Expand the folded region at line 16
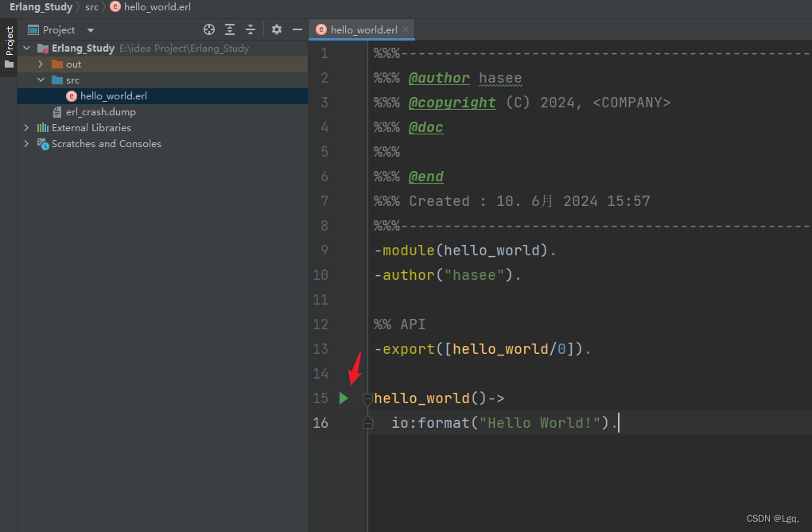 (367, 422)
